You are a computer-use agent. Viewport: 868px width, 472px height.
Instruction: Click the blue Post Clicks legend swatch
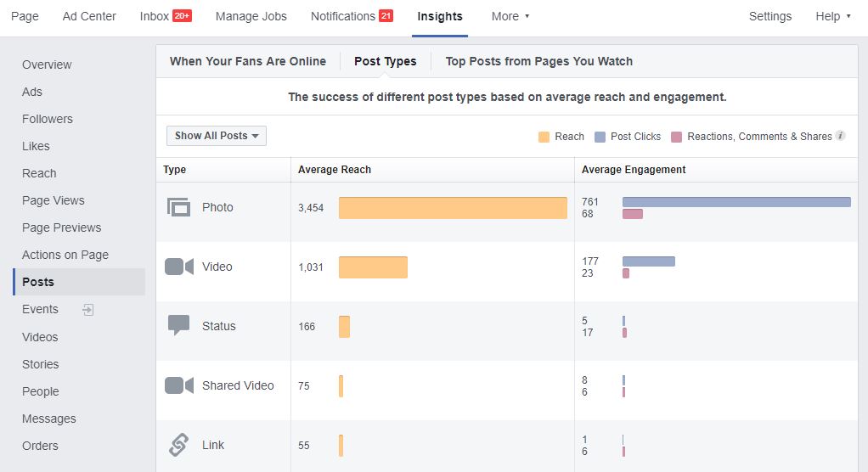pos(600,137)
